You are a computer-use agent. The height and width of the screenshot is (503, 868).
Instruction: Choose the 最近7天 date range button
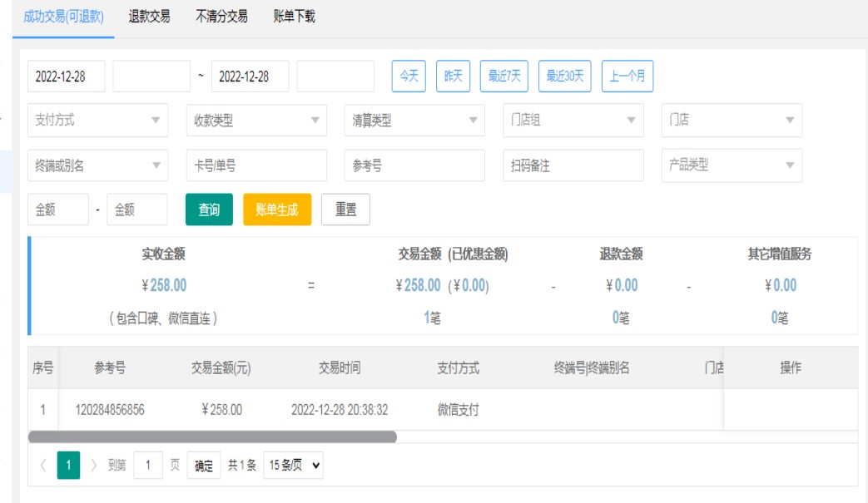[504, 76]
